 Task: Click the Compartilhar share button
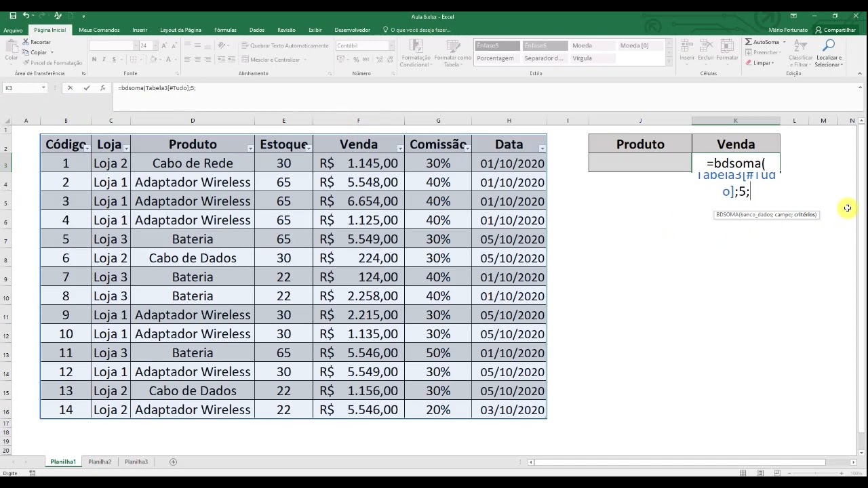[835, 30]
